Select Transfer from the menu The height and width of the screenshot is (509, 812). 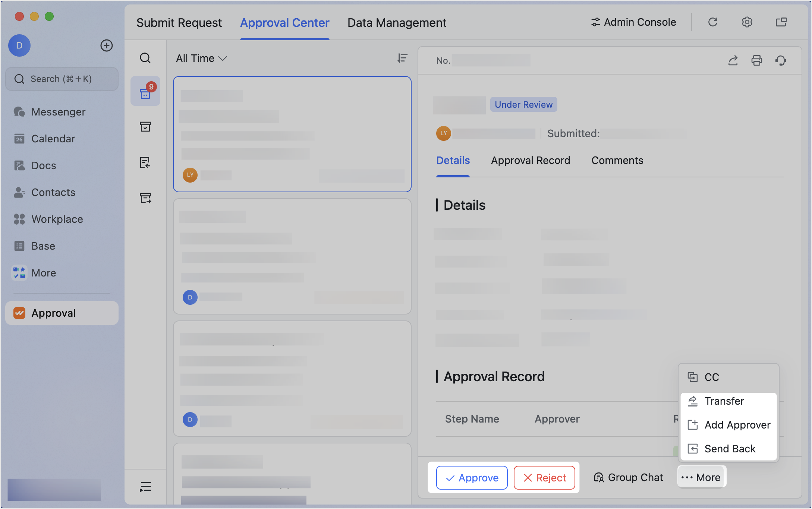pyautogui.click(x=724, y=401)
